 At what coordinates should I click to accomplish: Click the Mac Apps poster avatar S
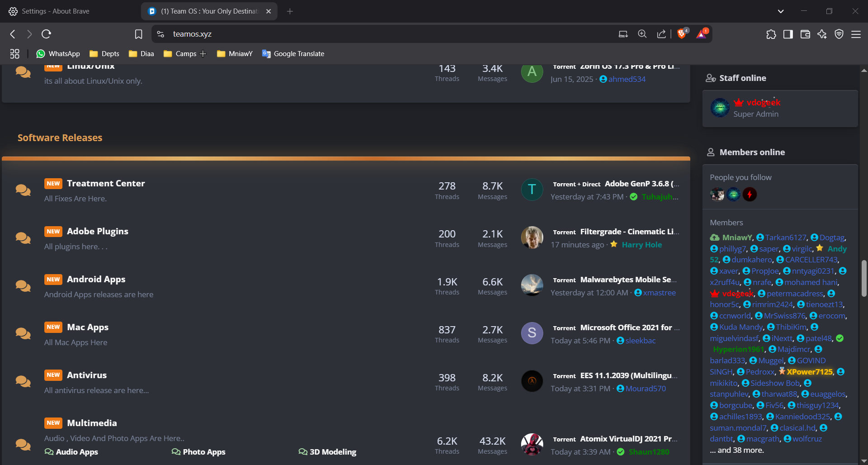click(532, 333)
